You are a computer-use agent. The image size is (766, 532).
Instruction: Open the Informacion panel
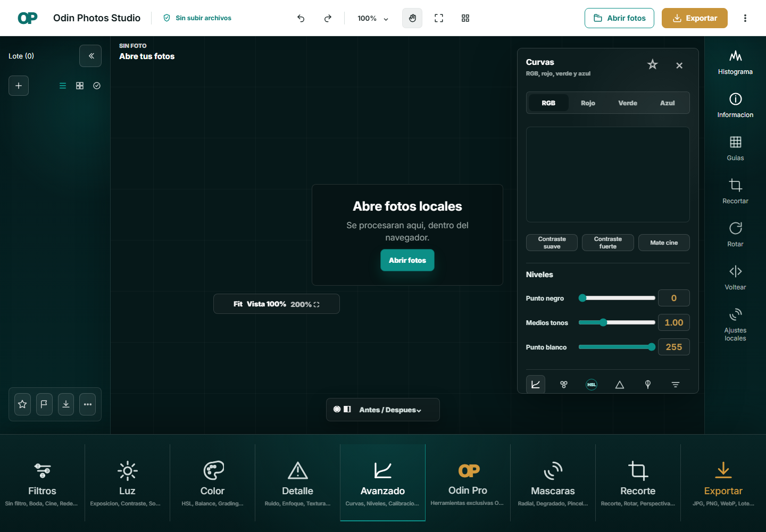coord(735,105)
